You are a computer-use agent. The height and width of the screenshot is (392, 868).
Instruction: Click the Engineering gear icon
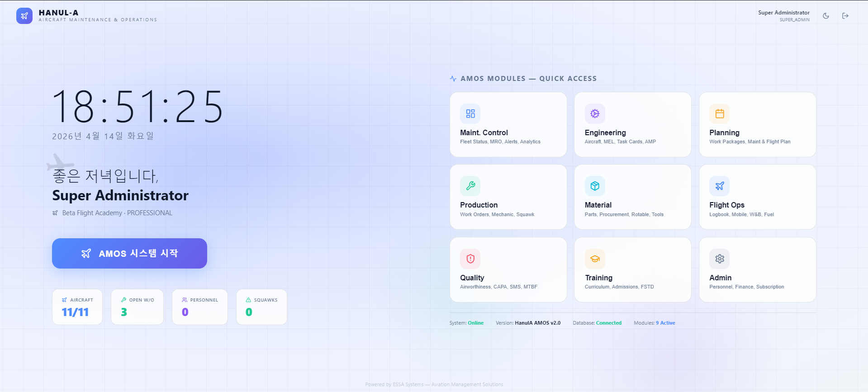(x=595, y=113)
